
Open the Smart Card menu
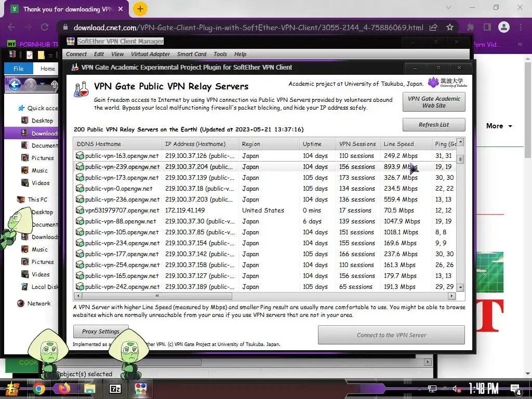(192, 54)
